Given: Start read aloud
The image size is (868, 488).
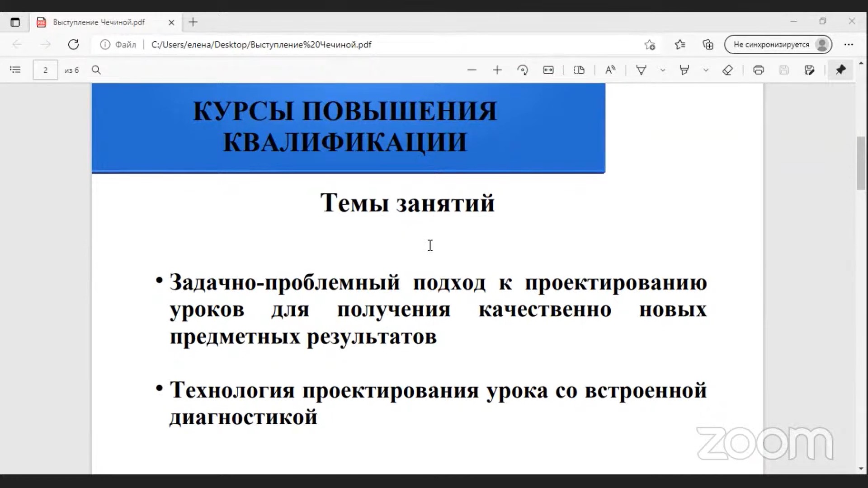Looking at the screenshot, I should pos(610,70).
